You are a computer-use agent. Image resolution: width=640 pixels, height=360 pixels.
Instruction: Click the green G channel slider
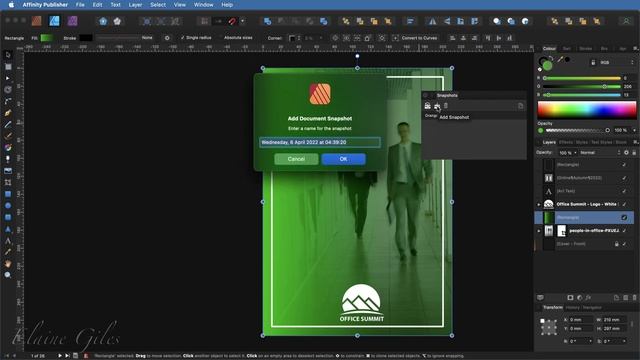click(x=582, y=87)
